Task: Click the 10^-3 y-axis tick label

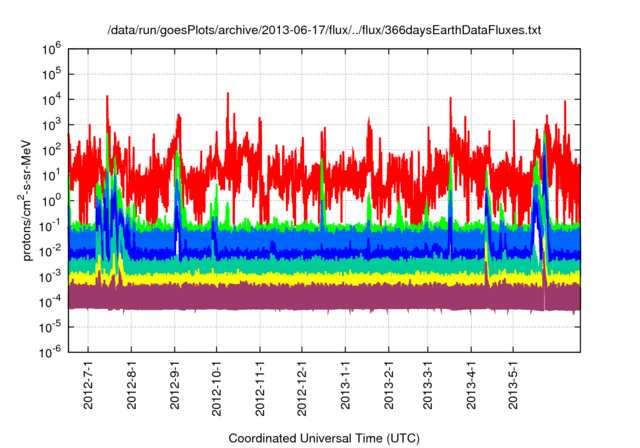Action: [x=50, y=277]
